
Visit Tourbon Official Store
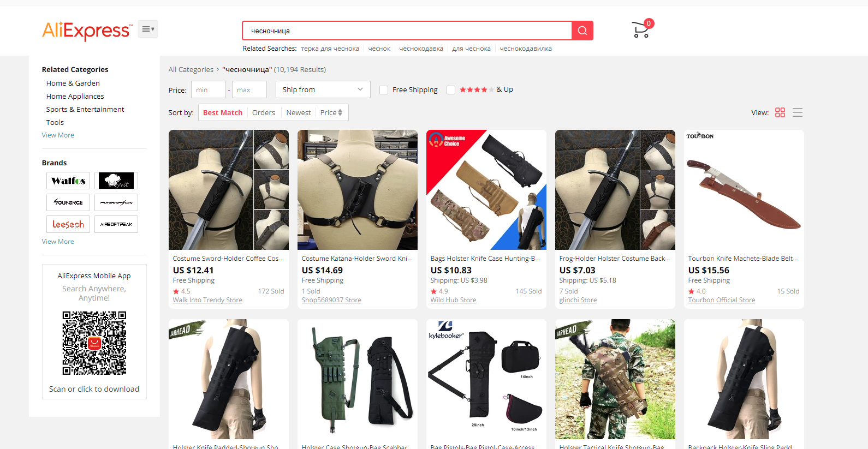722,300
